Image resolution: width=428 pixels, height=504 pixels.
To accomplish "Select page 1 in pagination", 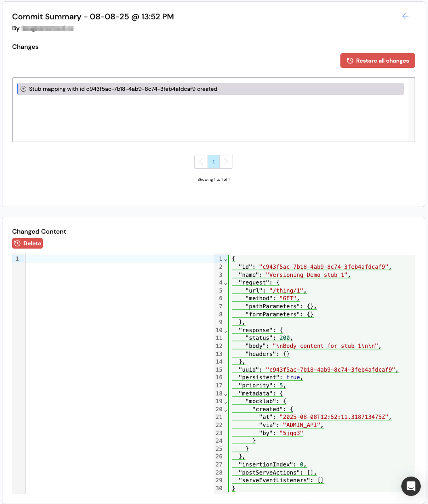I will pos(214,162).
